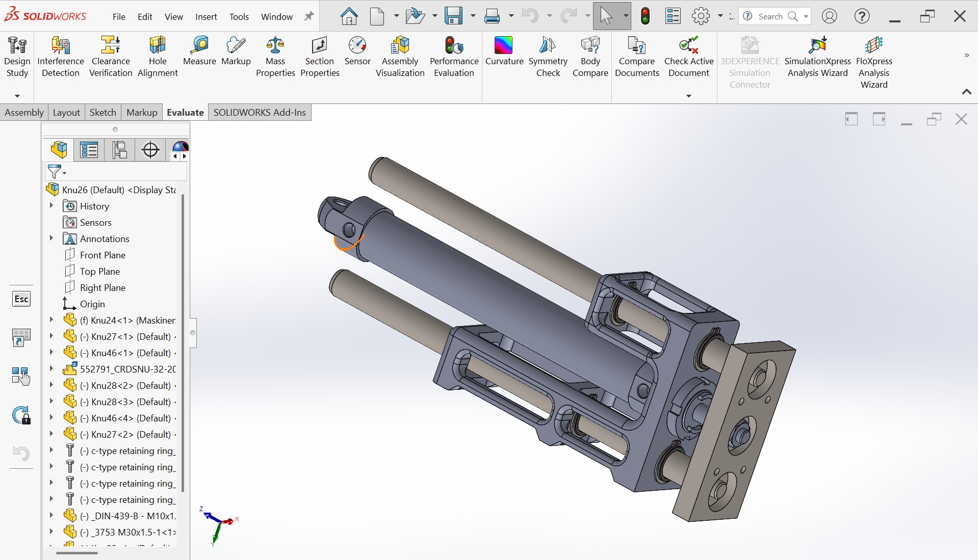The image size is (978, 560).
Task: Open Design Study dropdown arrow
Action: coord(17,96)
